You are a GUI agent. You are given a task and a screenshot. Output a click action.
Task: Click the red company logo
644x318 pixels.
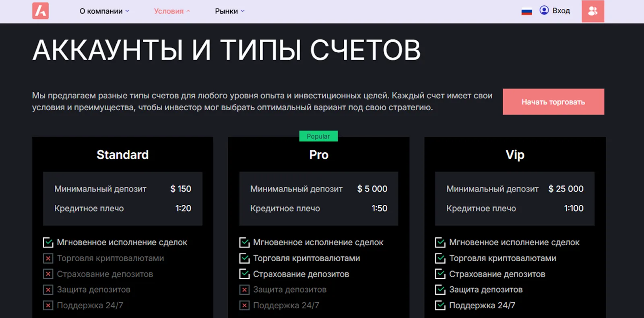pyautogui.click(x=41, y=11)
